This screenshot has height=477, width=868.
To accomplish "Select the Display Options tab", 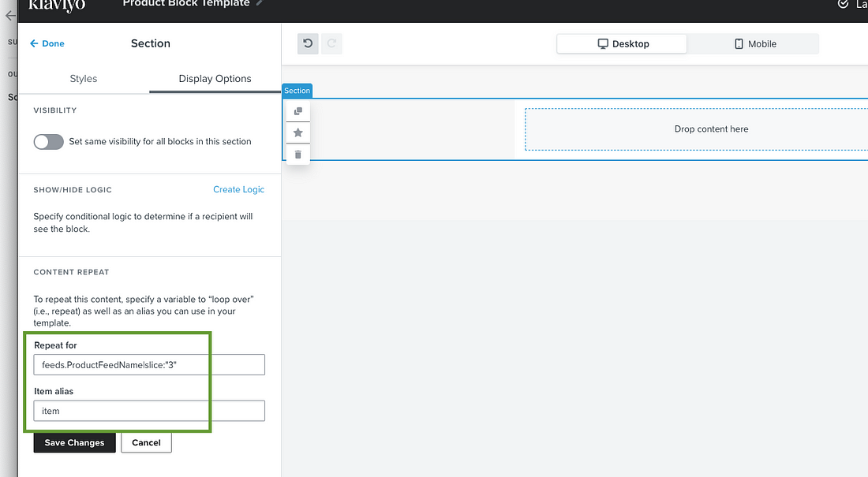I will (215, 79).
